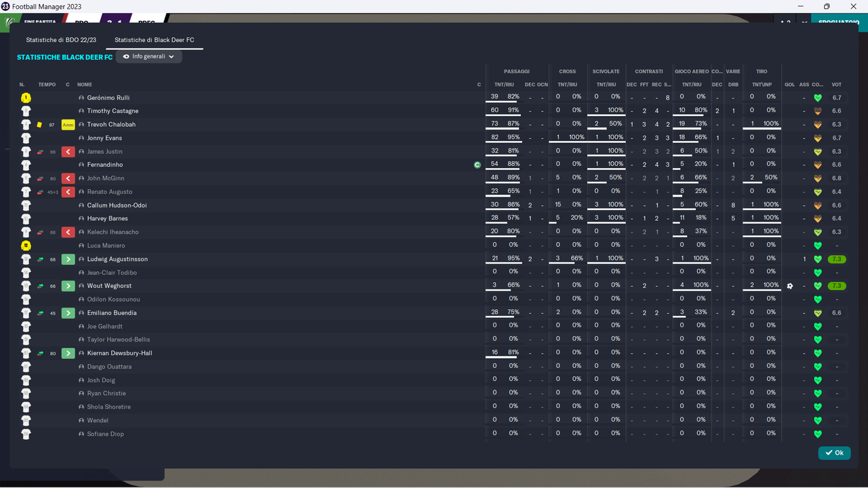Sort by the N. shirt number column header
868x488 pixels.
click(x=22, y=85)
